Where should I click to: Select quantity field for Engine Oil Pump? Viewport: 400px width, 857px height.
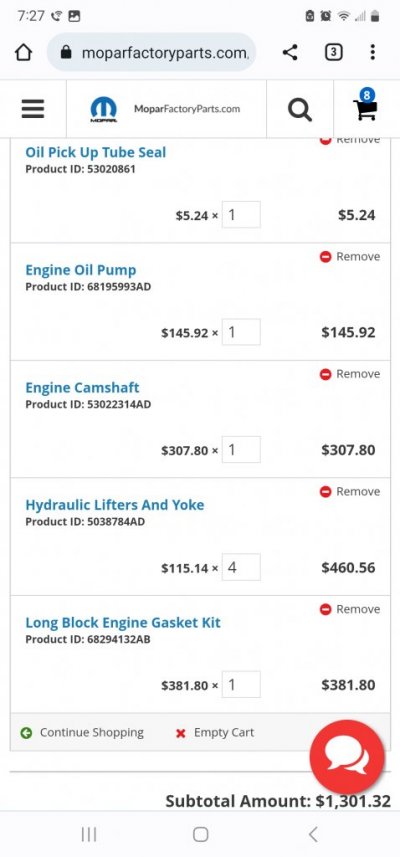241,332
